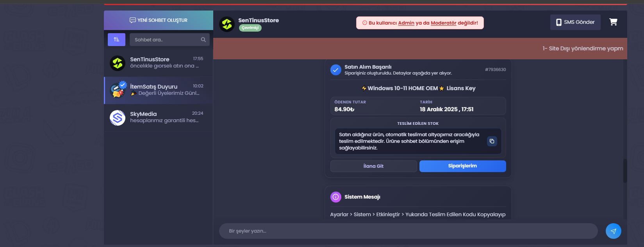Focus the Bir şeyler yazın message field
The height and width of the screenshot is (247, 644).
pyautogui.click(x=409, y=231)
